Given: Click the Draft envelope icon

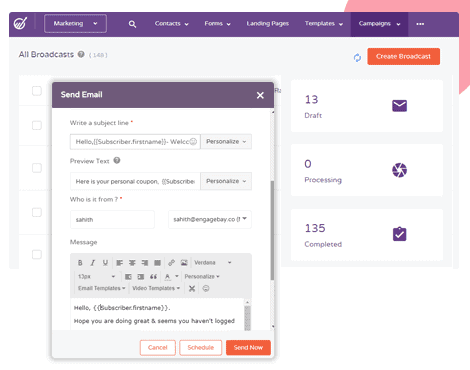Looking at the screenshot, I should click(x=399, y=106).
